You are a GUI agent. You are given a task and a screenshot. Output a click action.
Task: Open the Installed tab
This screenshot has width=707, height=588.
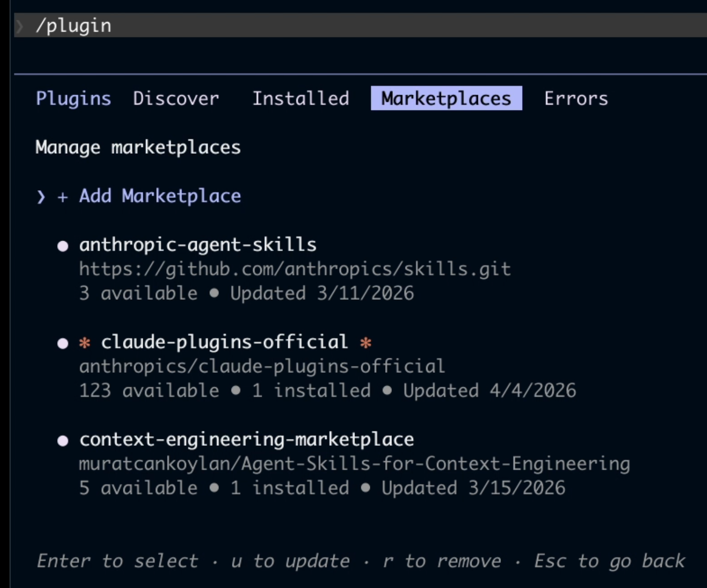click(301, 98)
